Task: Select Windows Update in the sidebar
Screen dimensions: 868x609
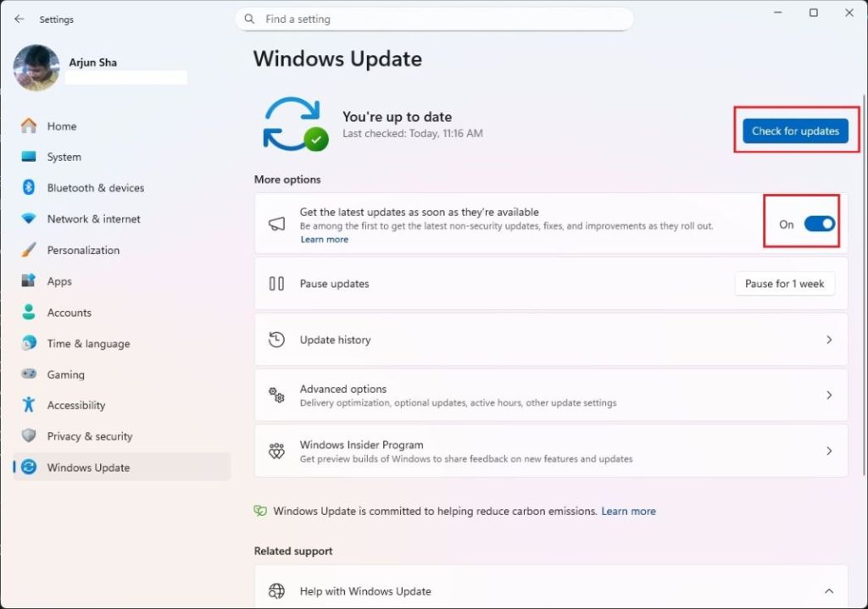Action: tap(89, 467)
